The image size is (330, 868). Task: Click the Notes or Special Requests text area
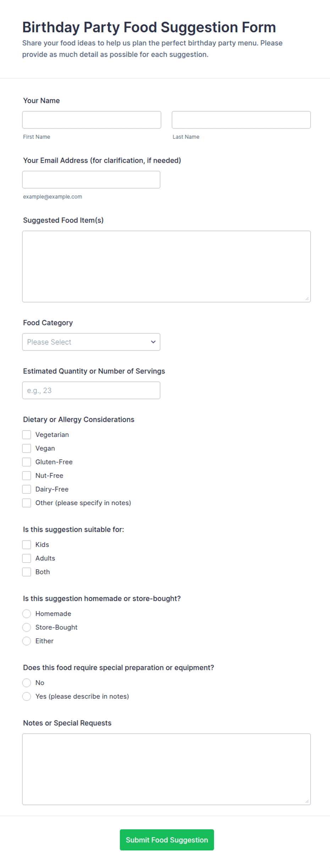pyautogui.click(x=166, y=769)
